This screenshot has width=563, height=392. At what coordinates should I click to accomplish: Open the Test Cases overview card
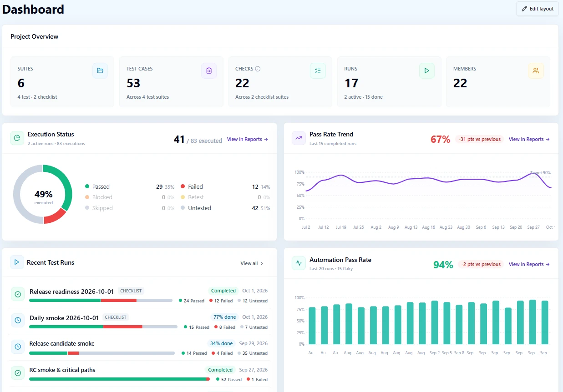pyautogui.click(x=171, y=82)
